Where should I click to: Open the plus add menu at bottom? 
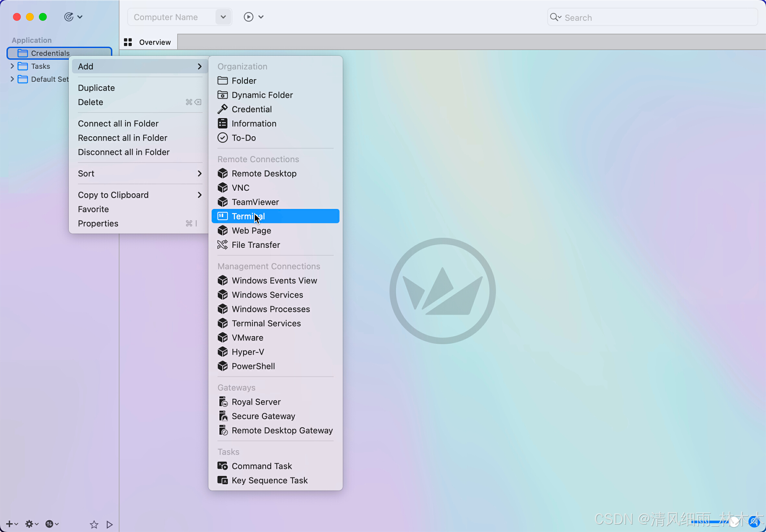point(12,524)
